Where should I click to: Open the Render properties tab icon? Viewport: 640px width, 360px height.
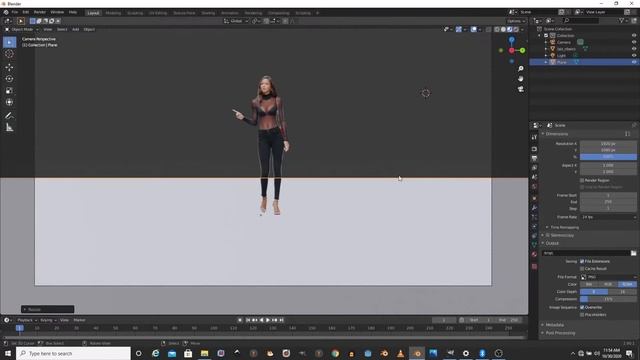[534, 149]
